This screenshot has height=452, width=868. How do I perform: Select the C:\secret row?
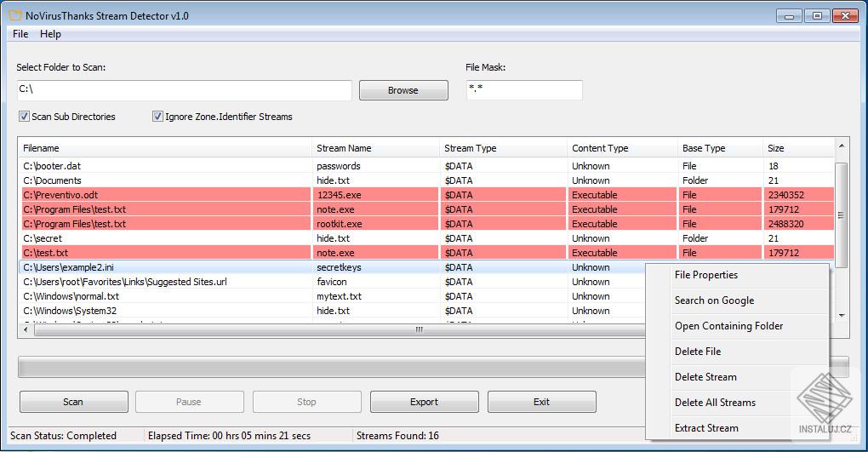426,238
